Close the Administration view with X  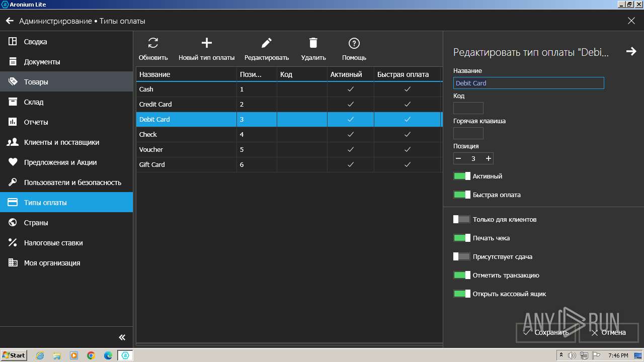click(x=631, y=21)
